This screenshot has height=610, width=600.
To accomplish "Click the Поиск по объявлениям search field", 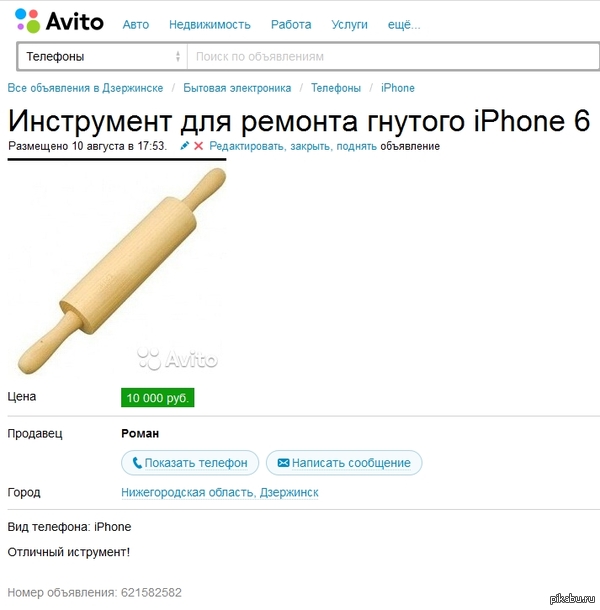I will [x=393, y=57].
